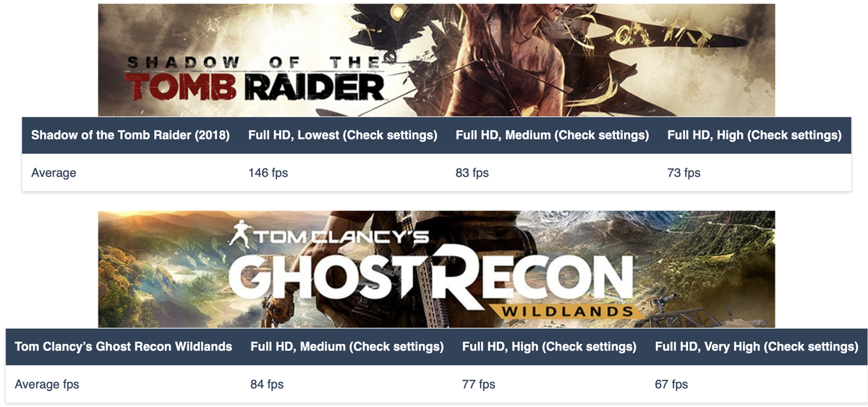The image size is (868, 407).
Task: Click the 67 fps value cell
Action: [x=672, y=384]
